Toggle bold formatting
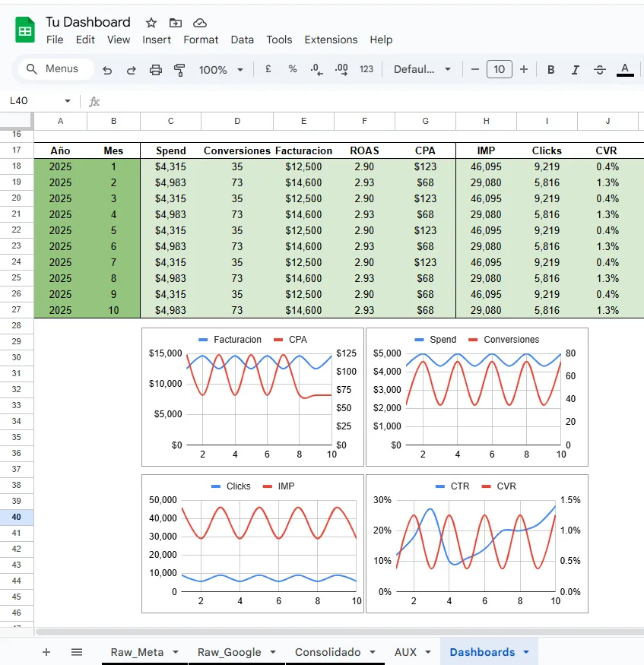This screenshot has height=665, width=644. [x=551, y=70]
